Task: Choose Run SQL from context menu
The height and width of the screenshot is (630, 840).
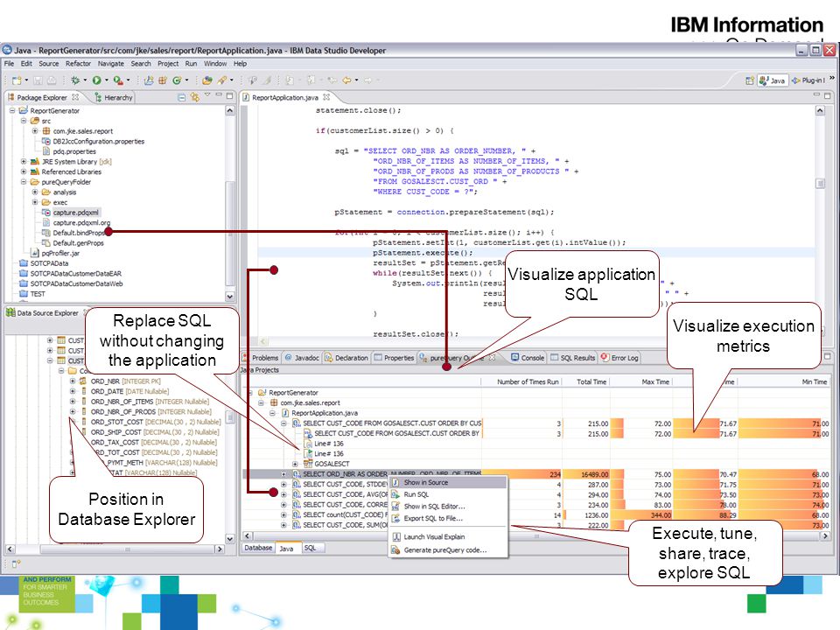Action: (448, 494)
